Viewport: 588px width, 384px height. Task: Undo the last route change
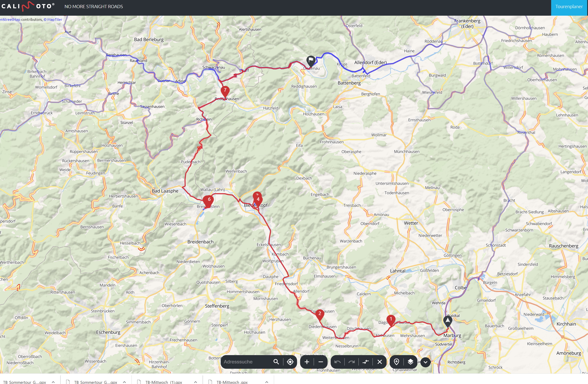click(x=338, y=362)
